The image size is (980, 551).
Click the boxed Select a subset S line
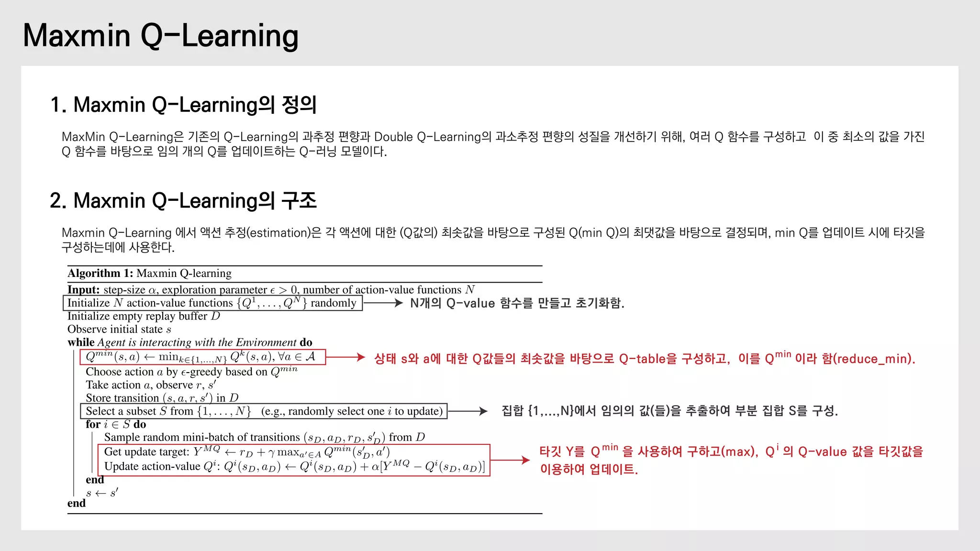[264, 411]
